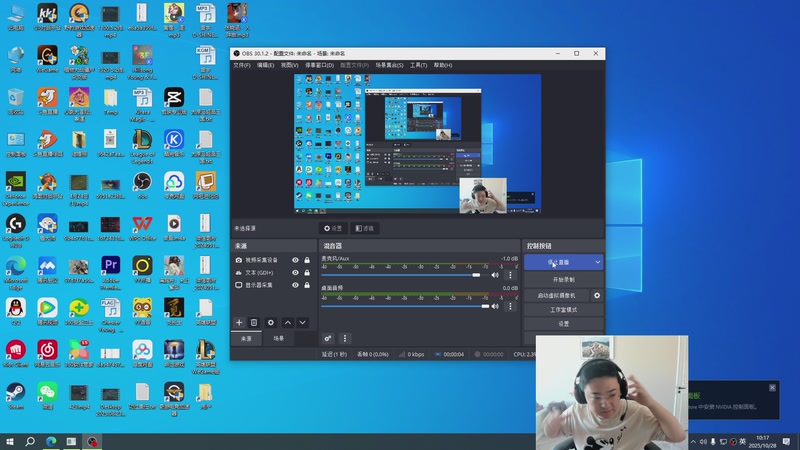Open 停靠窗口(D) menu in OBS

click(x=319, y=65)
